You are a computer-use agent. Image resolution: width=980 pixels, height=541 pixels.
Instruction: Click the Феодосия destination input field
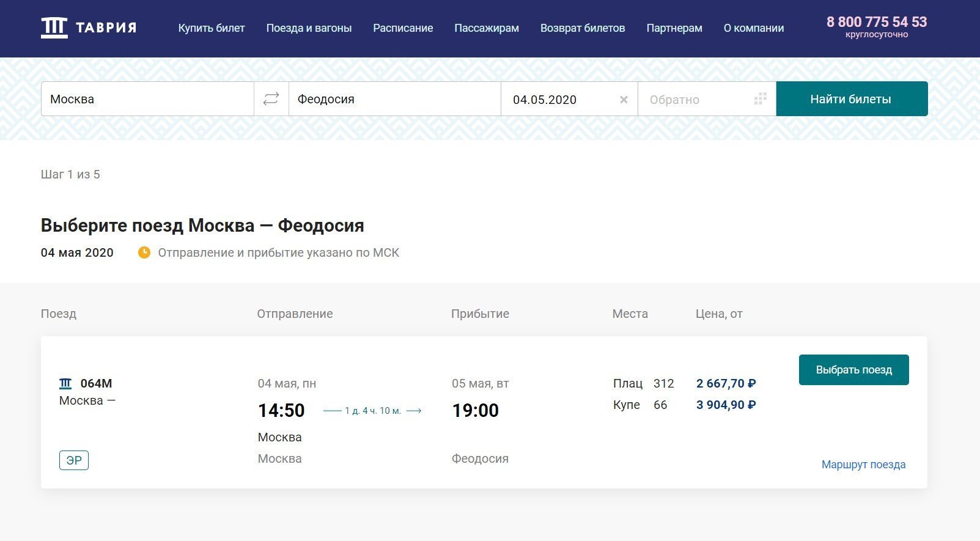coord(395,99)
